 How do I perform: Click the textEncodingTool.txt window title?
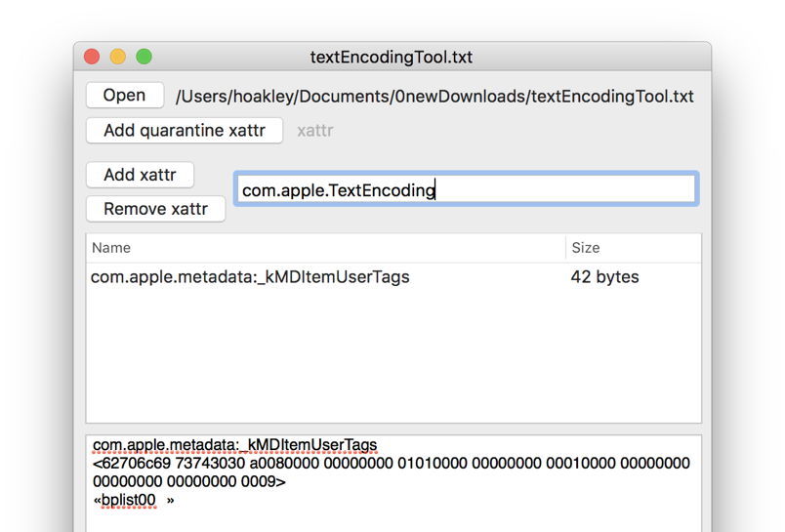[392, 58]
